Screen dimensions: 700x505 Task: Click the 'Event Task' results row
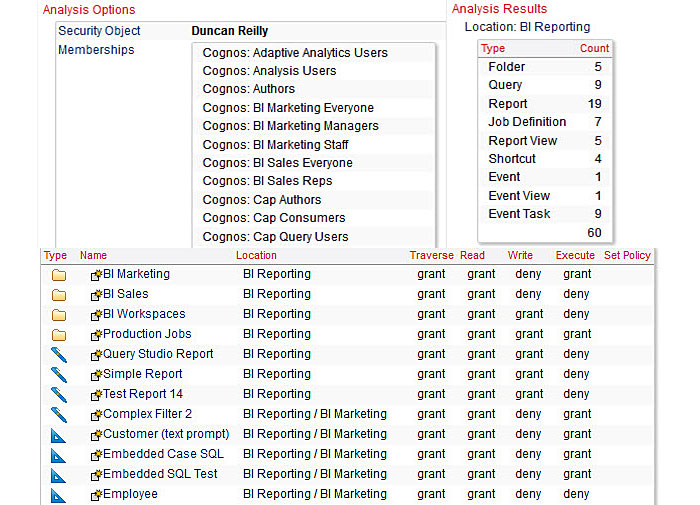(x=545, y=214)
